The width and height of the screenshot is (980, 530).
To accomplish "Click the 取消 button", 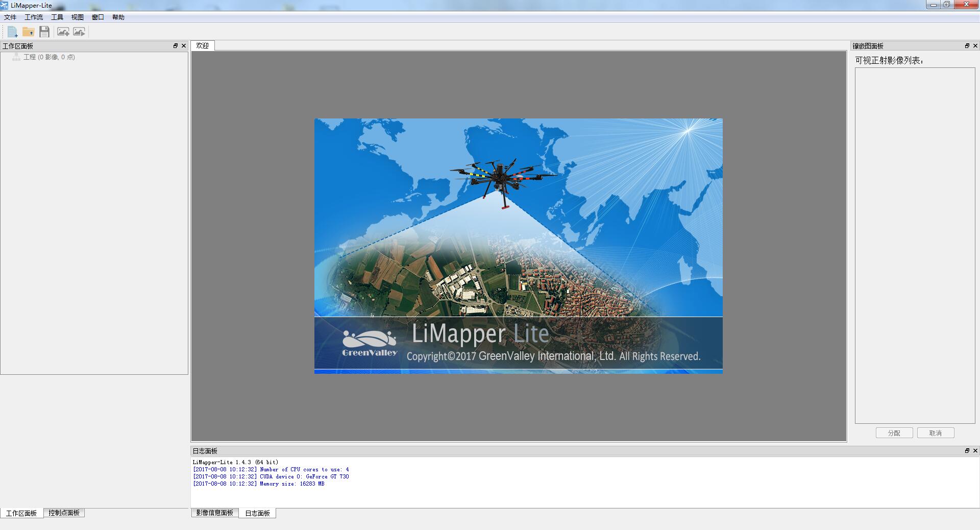I will click(x=936, y=433).
